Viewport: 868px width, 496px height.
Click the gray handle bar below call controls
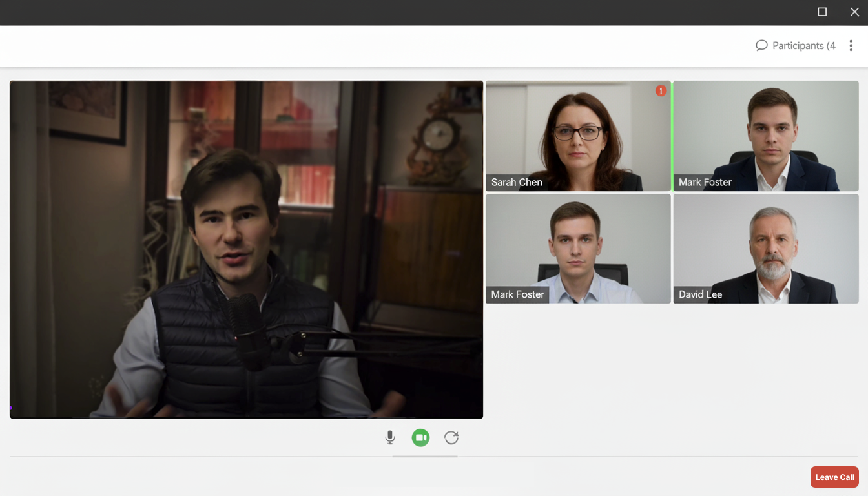pos(425,456)
